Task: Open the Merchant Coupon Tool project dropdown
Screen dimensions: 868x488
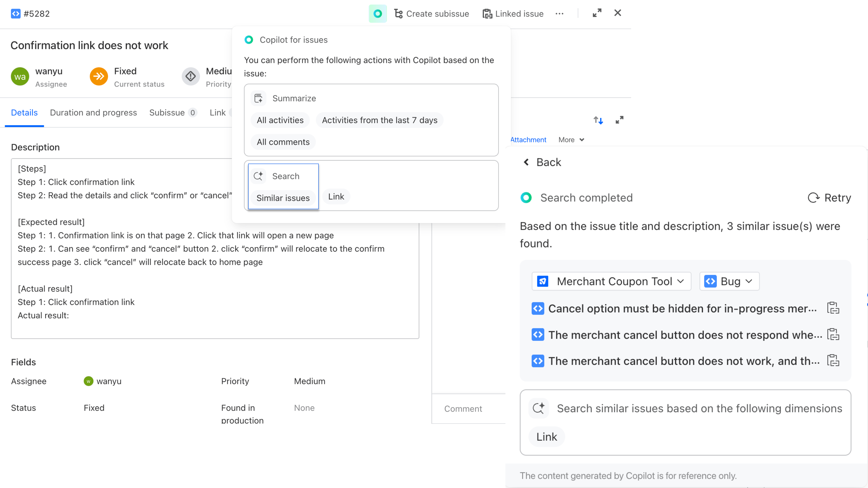Action: [x=611, y=281]
